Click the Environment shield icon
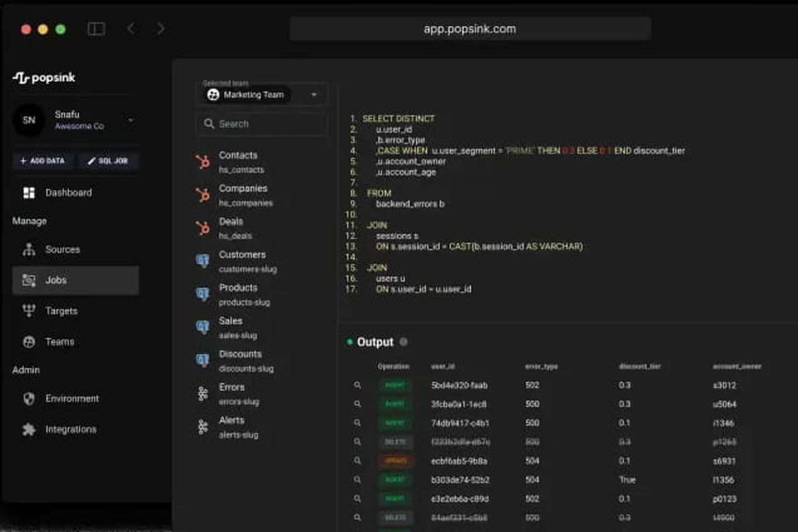This screenshot has height=532, width=798. click(x=29, y=399)
